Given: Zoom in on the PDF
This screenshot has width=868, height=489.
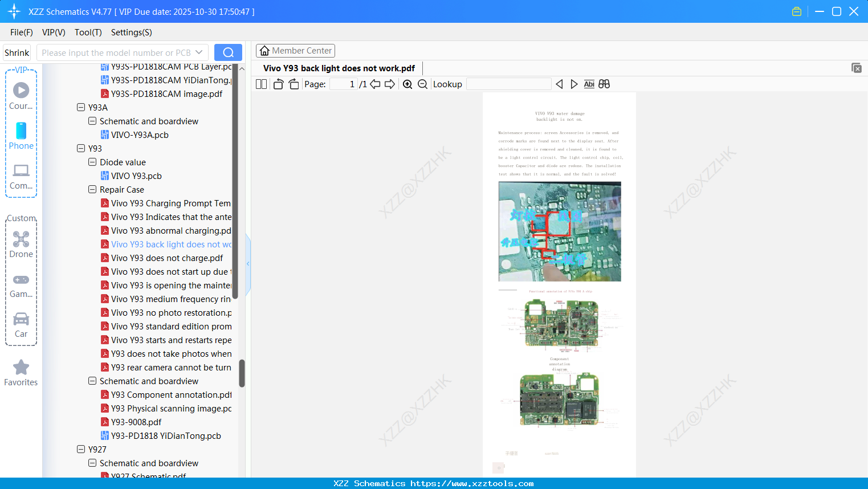Looking at the screenshot, I should 407,84.
